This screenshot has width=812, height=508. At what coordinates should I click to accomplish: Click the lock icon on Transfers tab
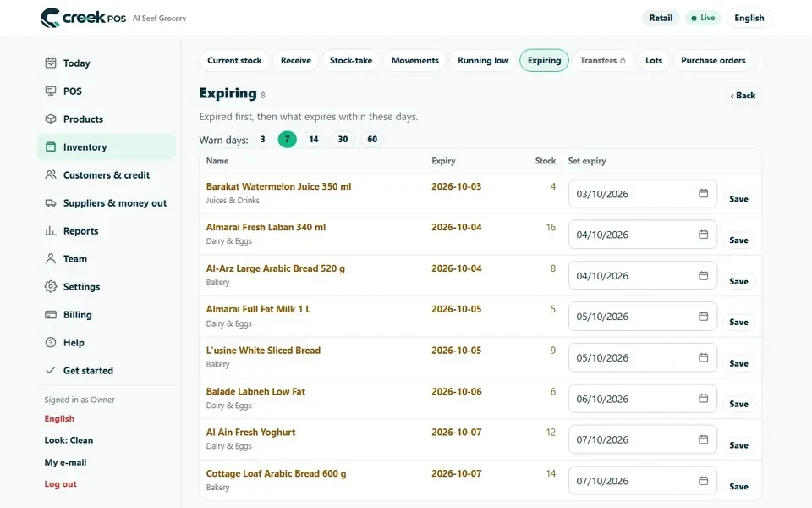click(623, 60)
